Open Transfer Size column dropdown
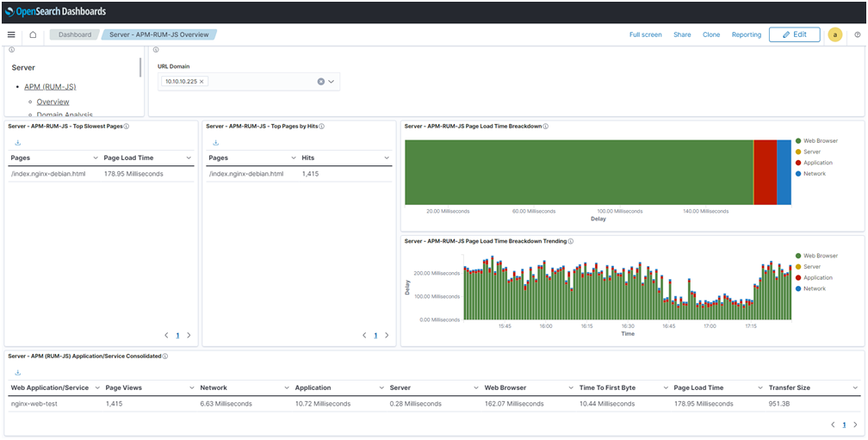The image size is (868, 440). 855,388
